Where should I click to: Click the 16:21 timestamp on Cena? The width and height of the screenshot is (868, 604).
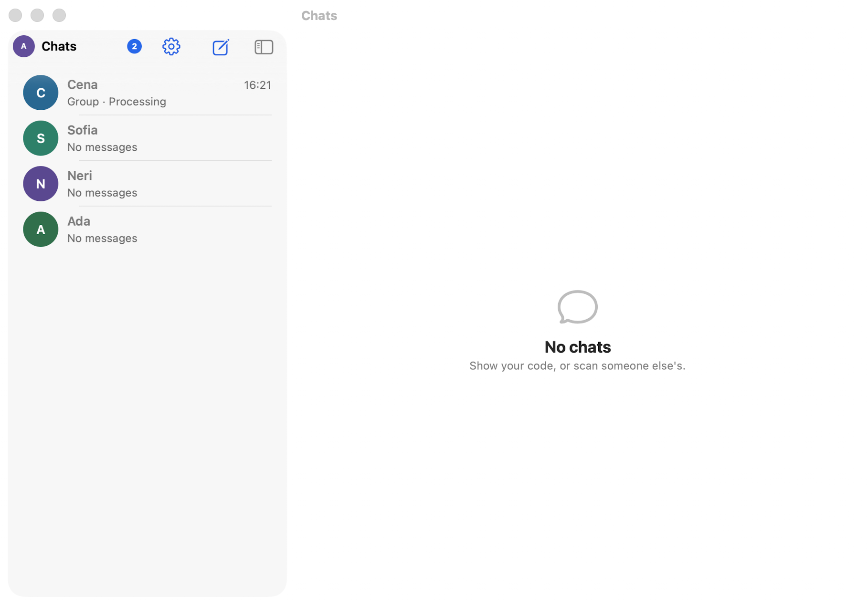257,85
